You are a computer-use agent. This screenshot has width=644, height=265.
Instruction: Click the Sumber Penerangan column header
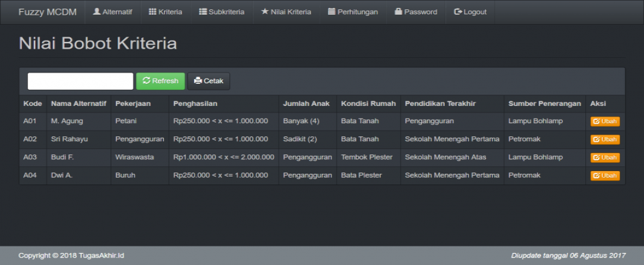click(x=545, y=104)
